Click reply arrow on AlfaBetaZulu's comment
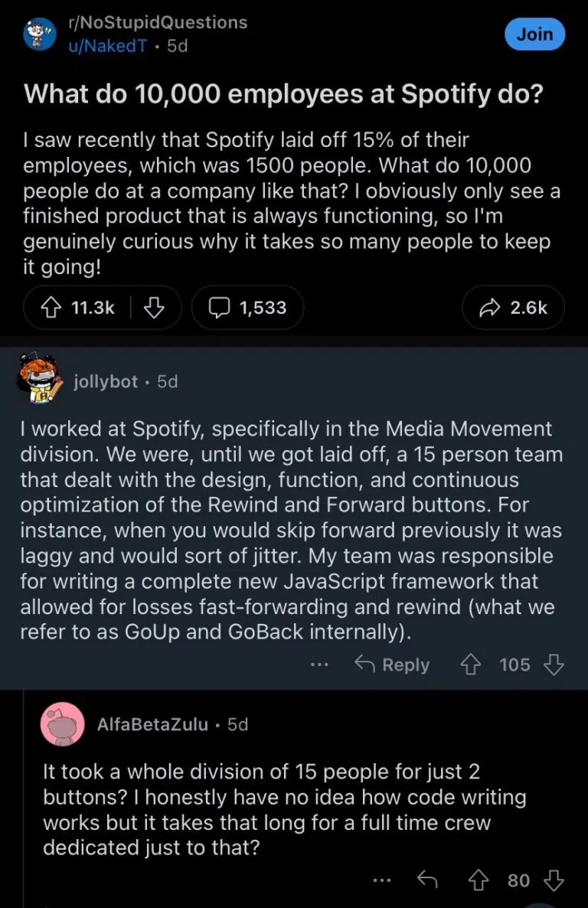The image size is (588, 908). [426, 880]
